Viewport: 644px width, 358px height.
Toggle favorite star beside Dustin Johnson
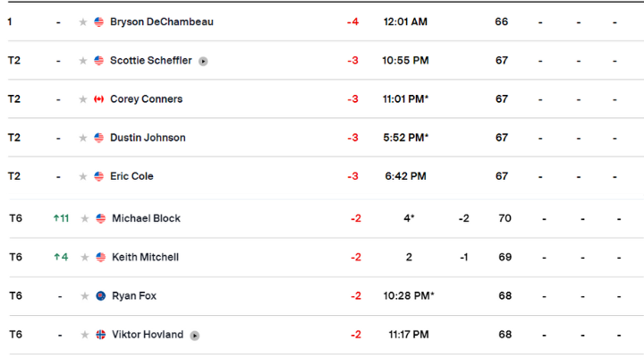point(83,138)
